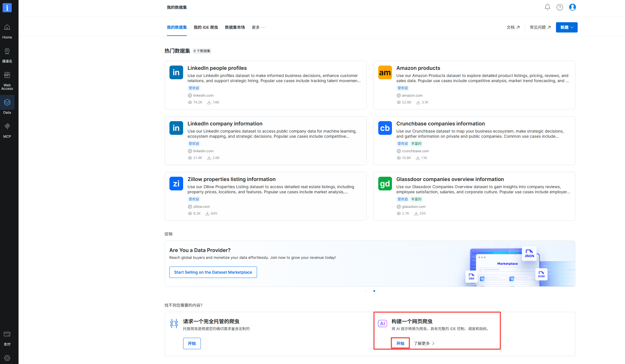
Task: Select the MCP sidebar icon
Action: [7, 127]
